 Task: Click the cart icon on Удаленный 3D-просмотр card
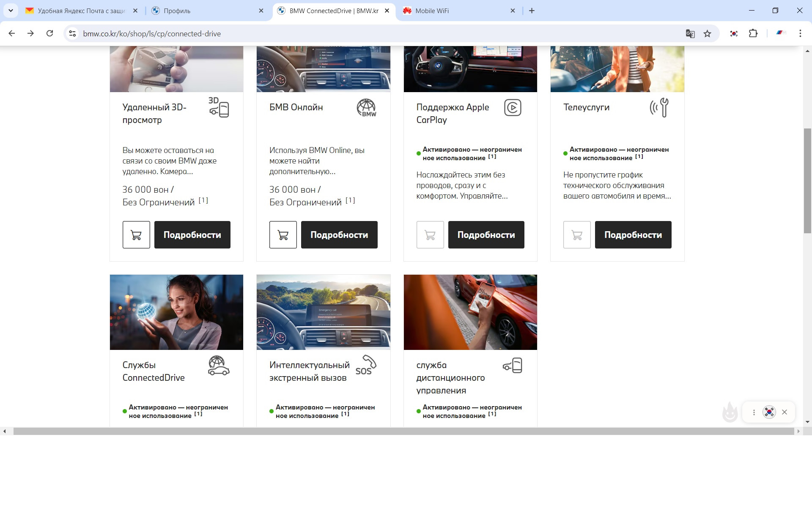(x=136, y=235)
